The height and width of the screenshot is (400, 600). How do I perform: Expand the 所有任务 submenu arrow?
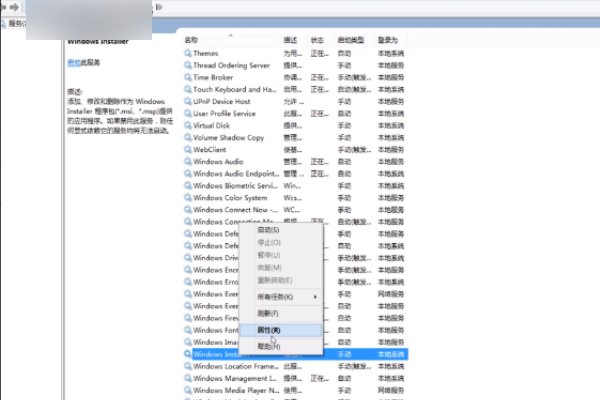point(315,297)
